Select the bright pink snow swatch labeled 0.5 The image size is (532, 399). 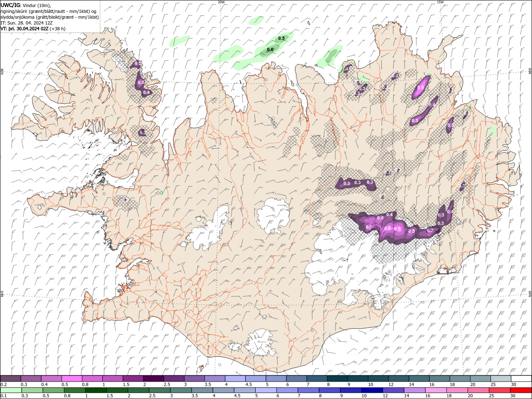[x=71, y=379]
